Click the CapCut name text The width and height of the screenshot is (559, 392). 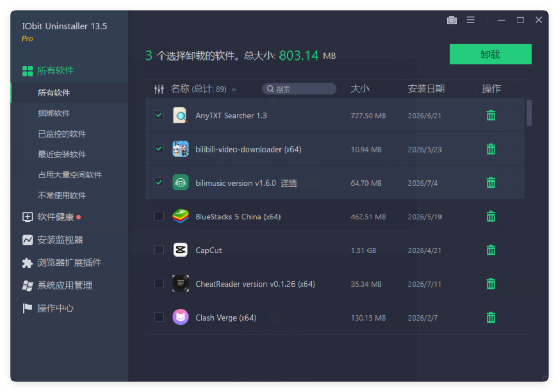click(209, 250)
